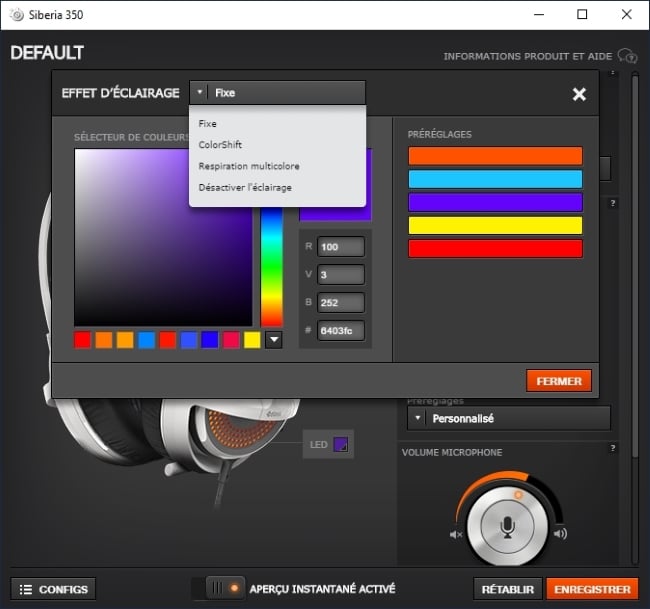The width and height of the screenshot is (650, 609).
Task: Click the ENREGISTRER button
Action: coord(592,589)
